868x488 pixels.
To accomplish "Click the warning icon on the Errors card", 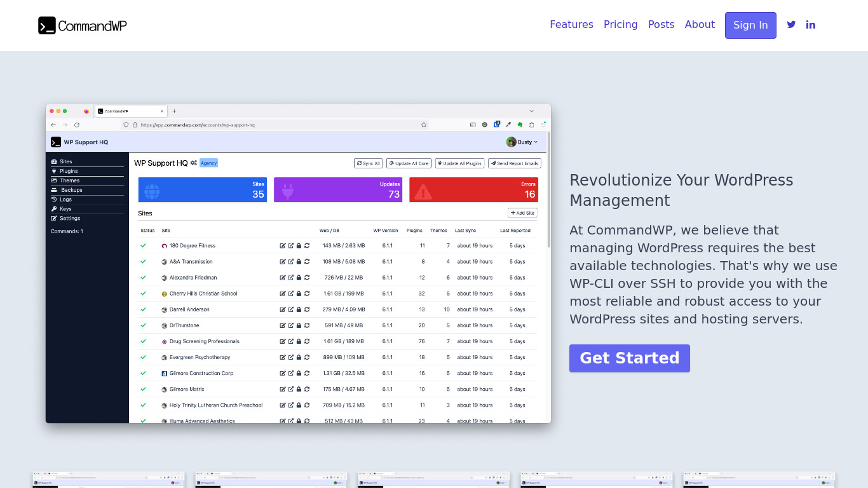I will (x=423, y=191).
